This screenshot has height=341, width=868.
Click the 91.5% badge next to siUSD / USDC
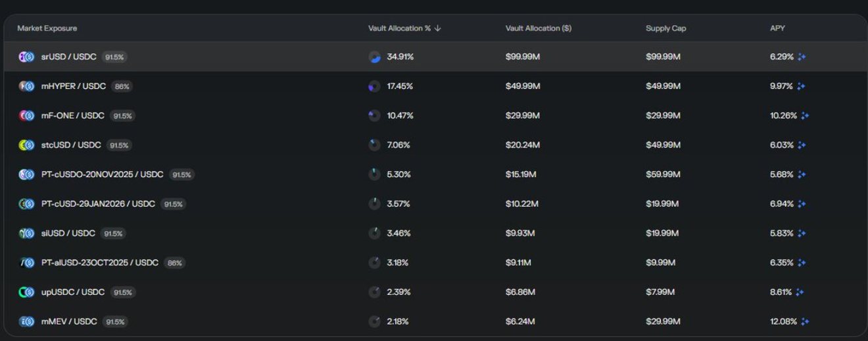pyautogui.click(x=114, y=234)
